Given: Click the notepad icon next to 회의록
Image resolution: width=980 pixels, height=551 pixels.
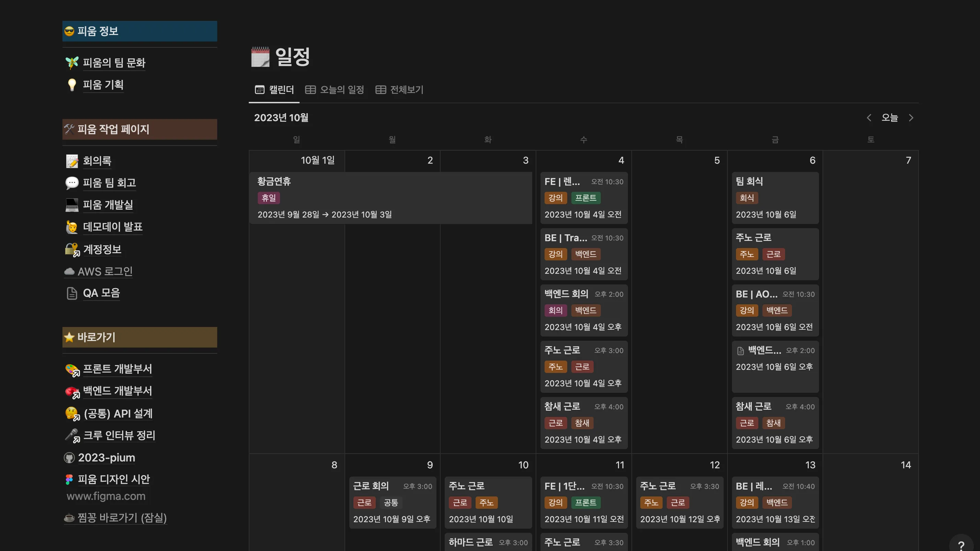Looking at the screenshot, I should point(71,161).
